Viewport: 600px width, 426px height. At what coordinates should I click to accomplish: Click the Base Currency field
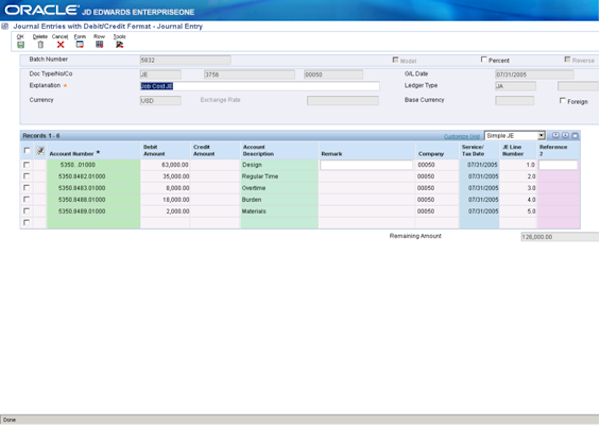coord(514,101)
